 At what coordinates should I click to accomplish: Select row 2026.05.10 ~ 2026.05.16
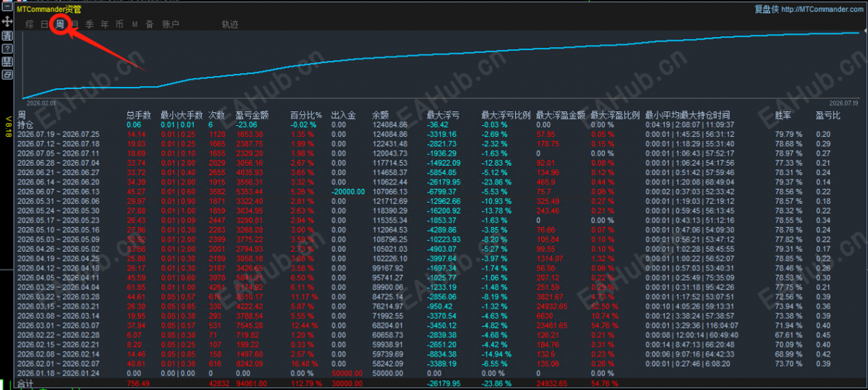pyautogui.click(x=59, y=230)
